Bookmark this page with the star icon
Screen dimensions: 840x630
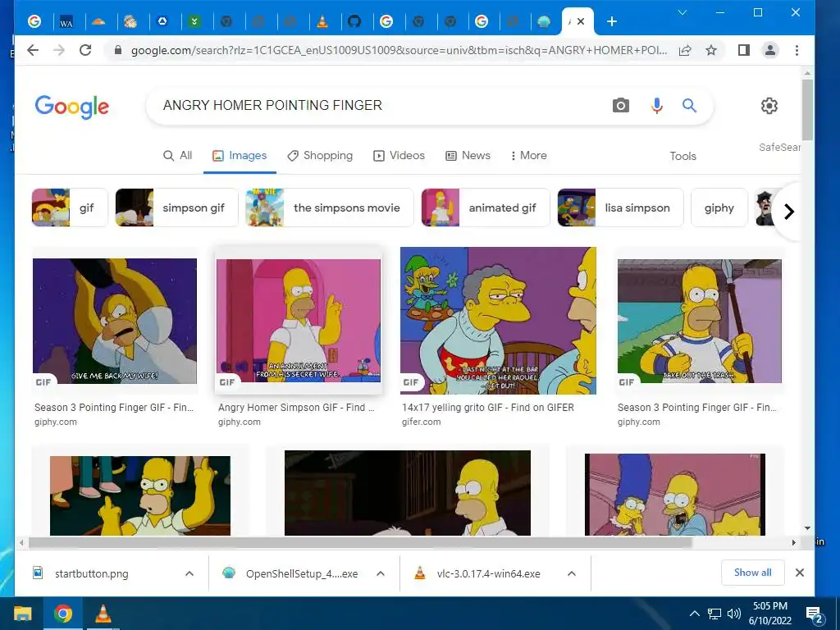(x=711, y=50)
